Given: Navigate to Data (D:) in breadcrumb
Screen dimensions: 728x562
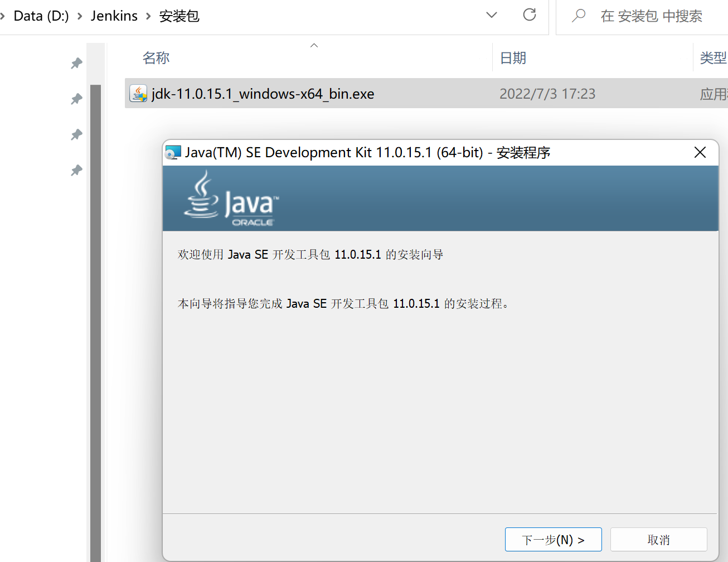Looking at the screenshot, I should [x=41, y=16].
